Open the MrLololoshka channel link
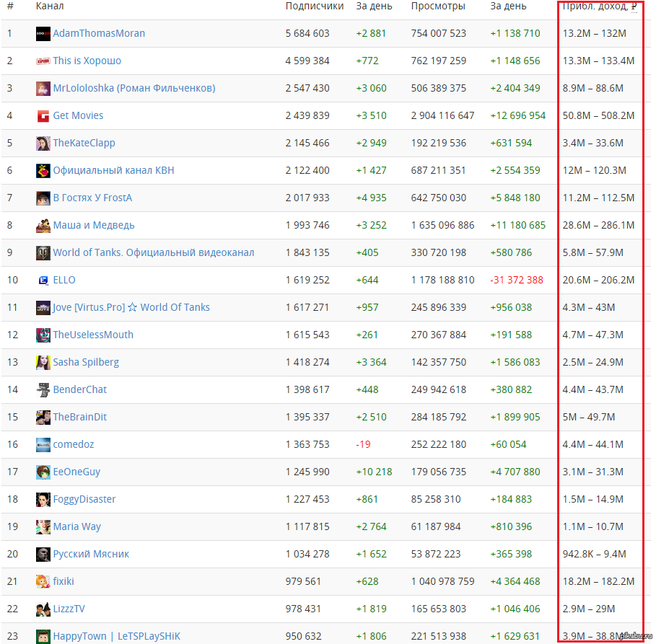Screen dimensions: 656x644 (134, 88)
